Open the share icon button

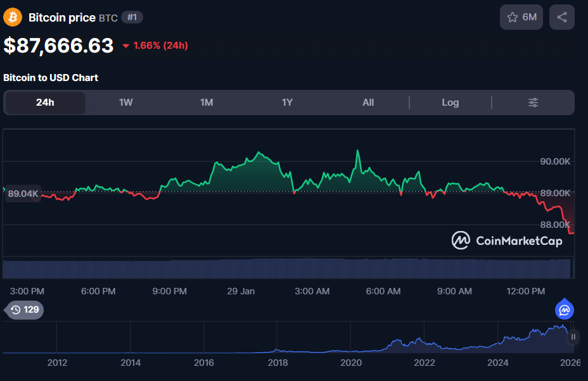(x=562, y=17)
